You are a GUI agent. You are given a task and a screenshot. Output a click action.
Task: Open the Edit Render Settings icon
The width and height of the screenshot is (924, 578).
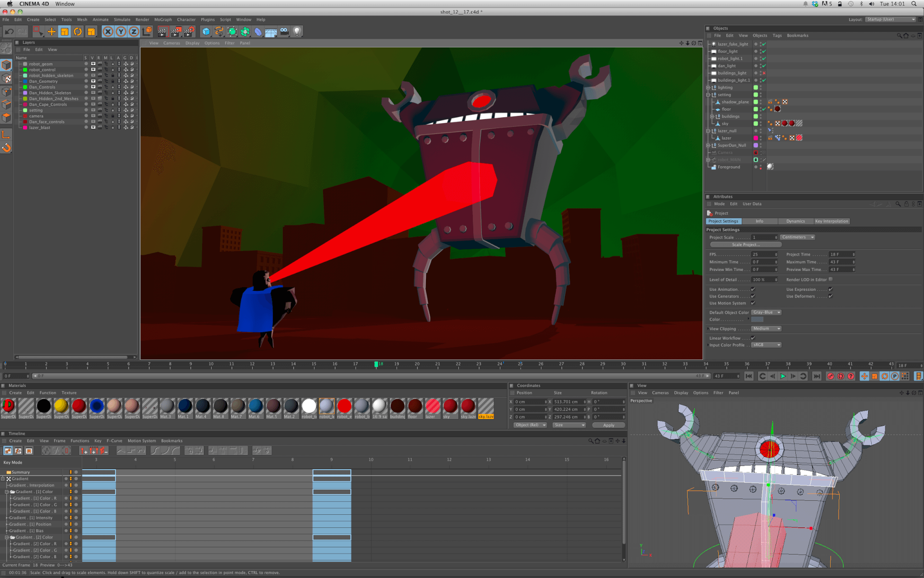click(x=189, y=32)
